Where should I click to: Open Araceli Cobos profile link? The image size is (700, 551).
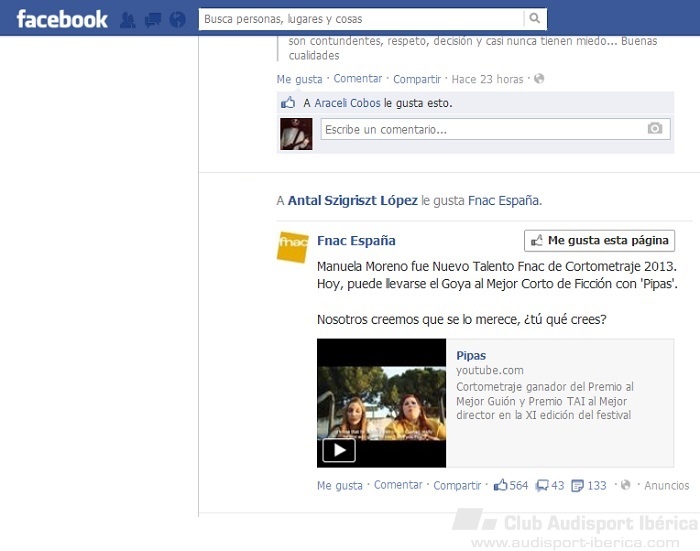[x=347, y=103]
